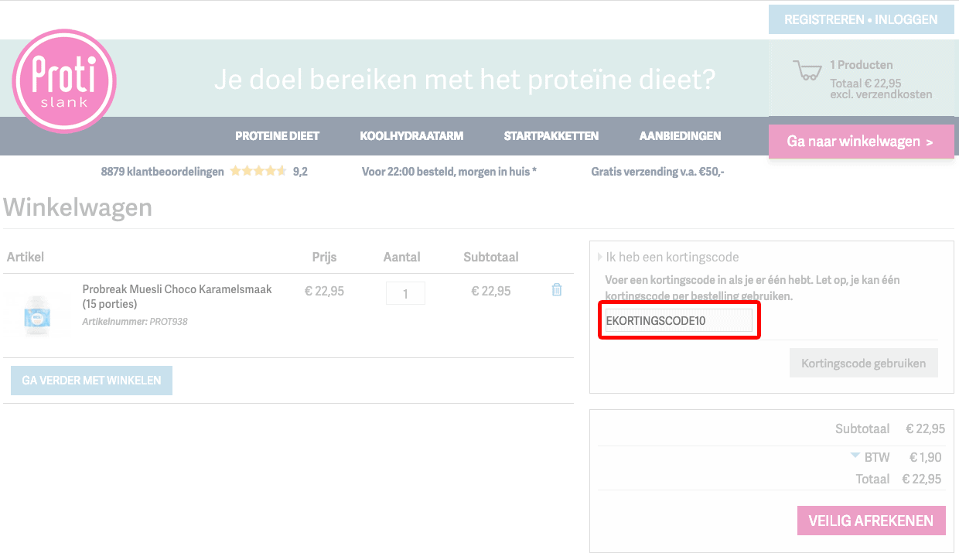The height and width of the screenshot is (560, 959).
Task: Click the 'Aantal' column header
Action: pyautogui.click(x=402, y=257)
